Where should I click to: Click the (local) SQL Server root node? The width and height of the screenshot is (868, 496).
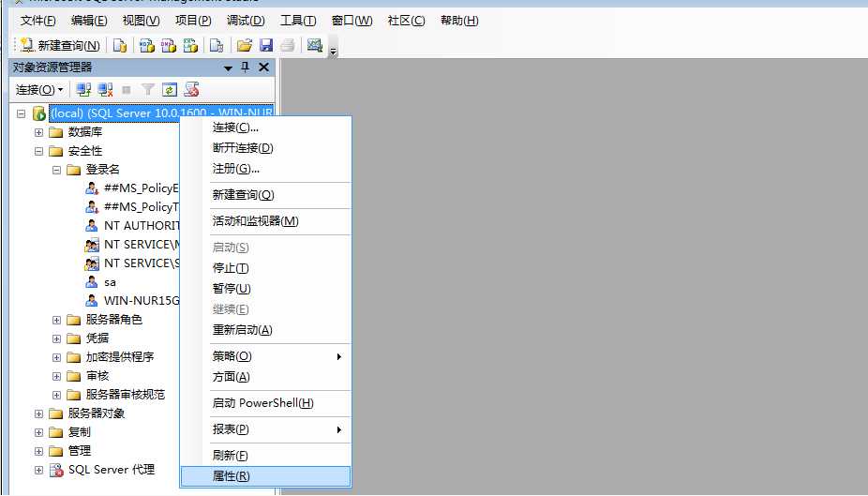pyautogui.click(x=161, y=113)
